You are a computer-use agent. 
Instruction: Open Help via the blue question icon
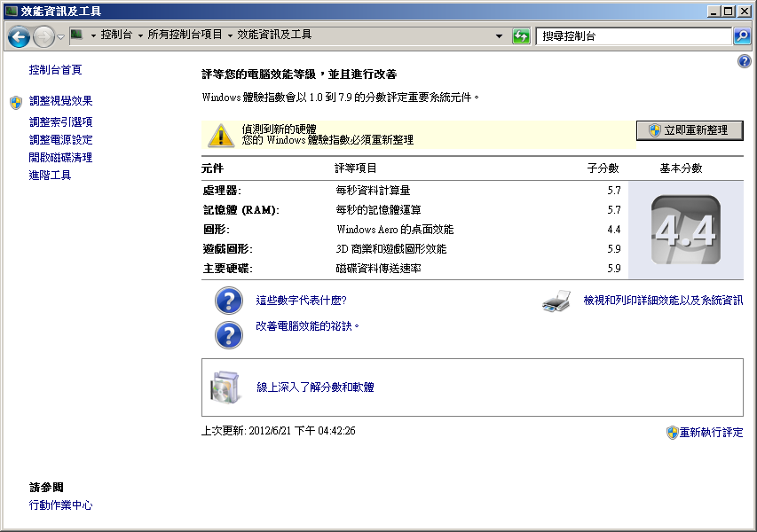click(x=744, y=61)
